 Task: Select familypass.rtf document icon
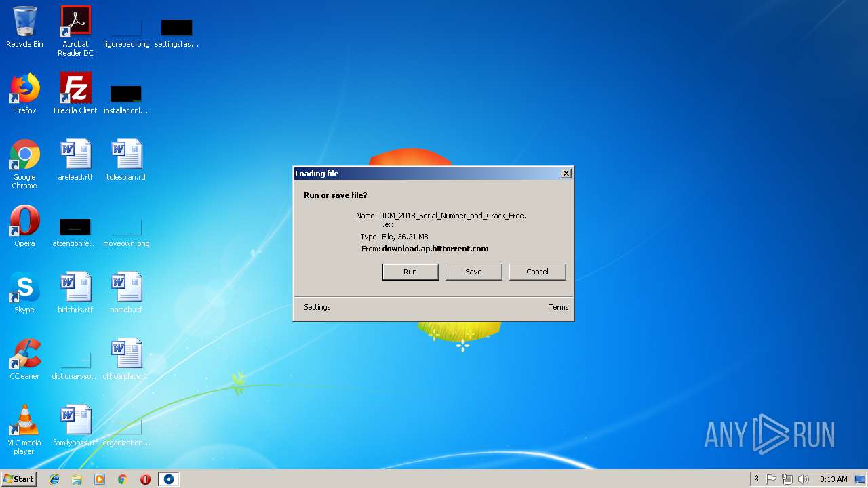coord(75,426)
